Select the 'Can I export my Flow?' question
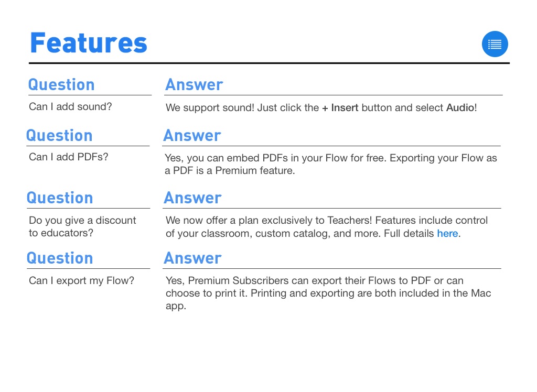Screen dimensions: 537x392 [x=81, y=281]
